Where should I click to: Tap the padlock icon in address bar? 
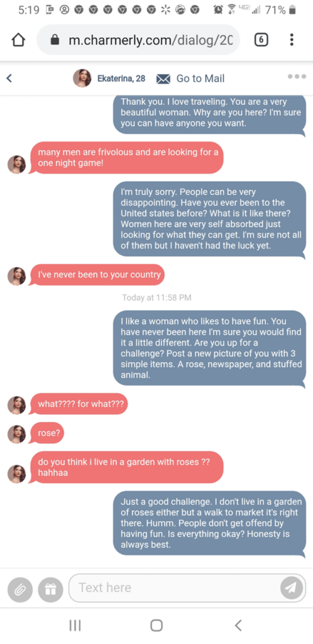55,40
